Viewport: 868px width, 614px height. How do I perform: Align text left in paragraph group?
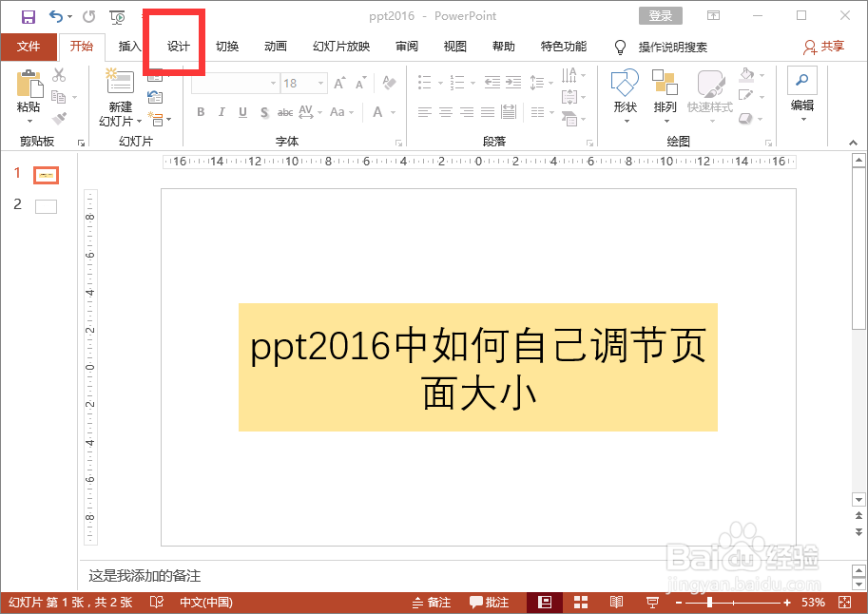pyautogui.click(x=425, y=112)
